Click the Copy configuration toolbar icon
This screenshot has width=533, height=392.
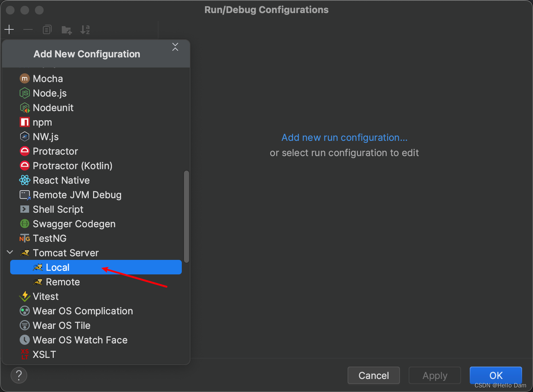click(47, 30)
